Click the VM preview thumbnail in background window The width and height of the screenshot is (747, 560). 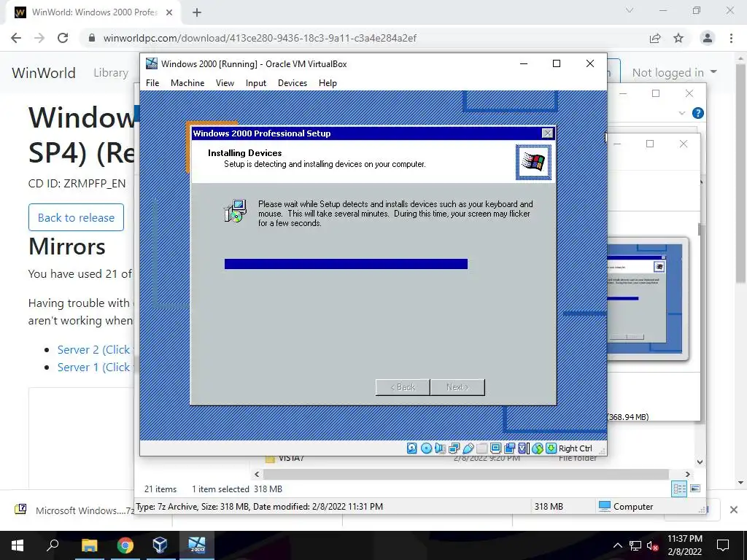[x=648, y=298]
